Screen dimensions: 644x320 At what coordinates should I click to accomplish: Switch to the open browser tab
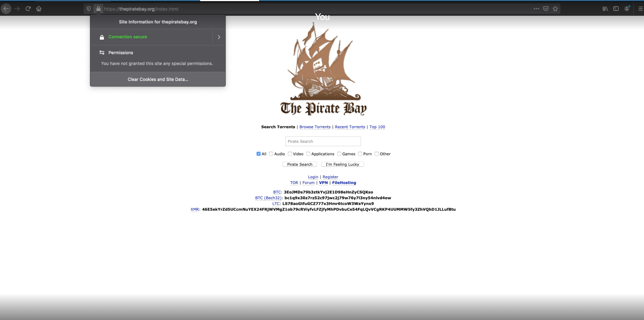tap(228, 1)
